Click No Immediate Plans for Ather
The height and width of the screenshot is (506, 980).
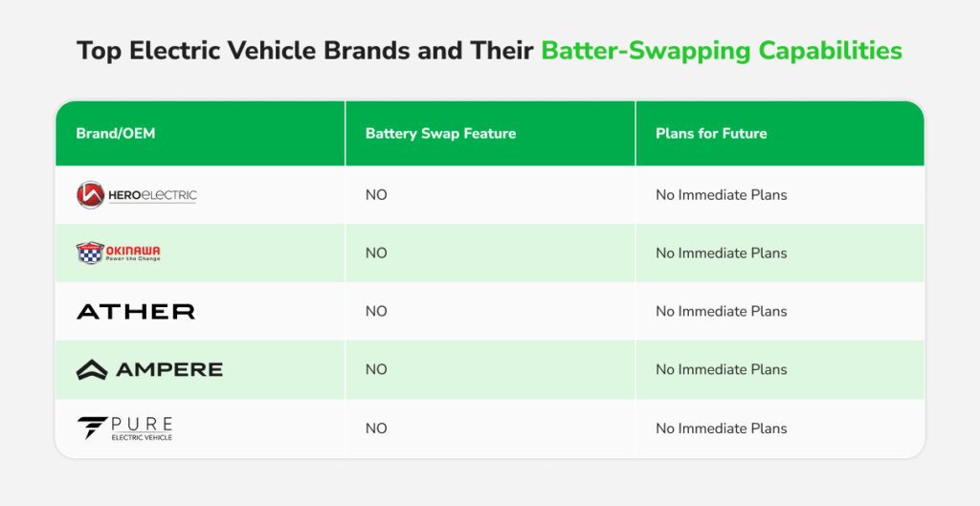pyautogui.click(x=721, y=312)
